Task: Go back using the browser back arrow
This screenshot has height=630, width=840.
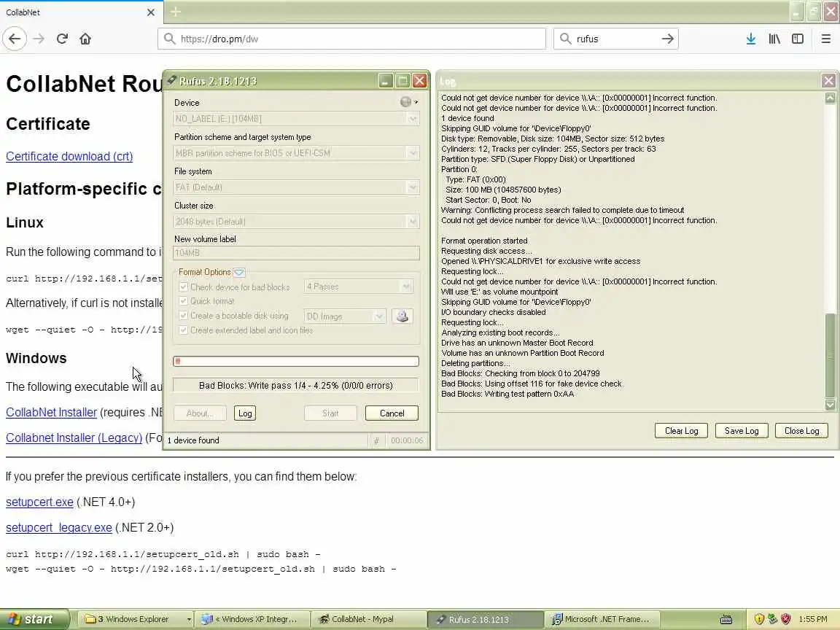Action: tap(15, 39)
